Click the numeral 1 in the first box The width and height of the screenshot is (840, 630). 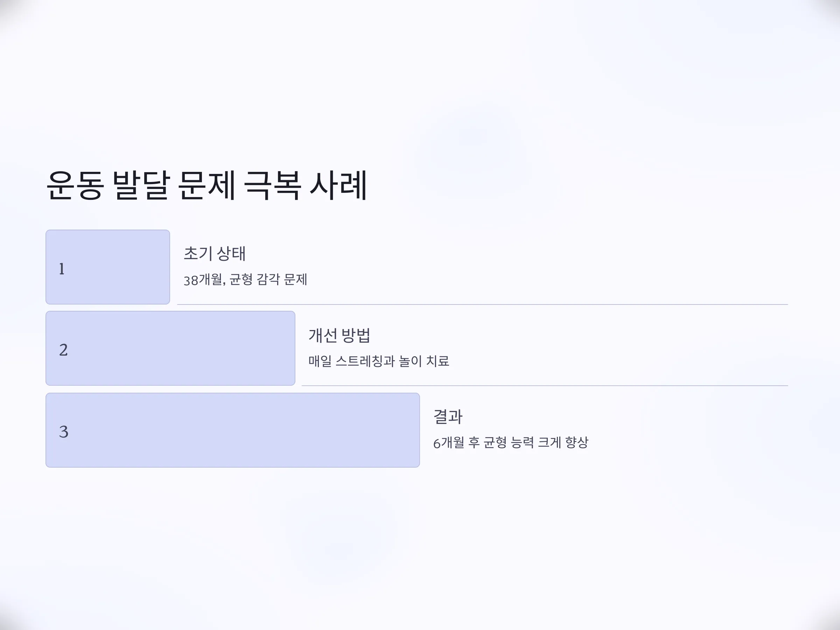[62, 268]
